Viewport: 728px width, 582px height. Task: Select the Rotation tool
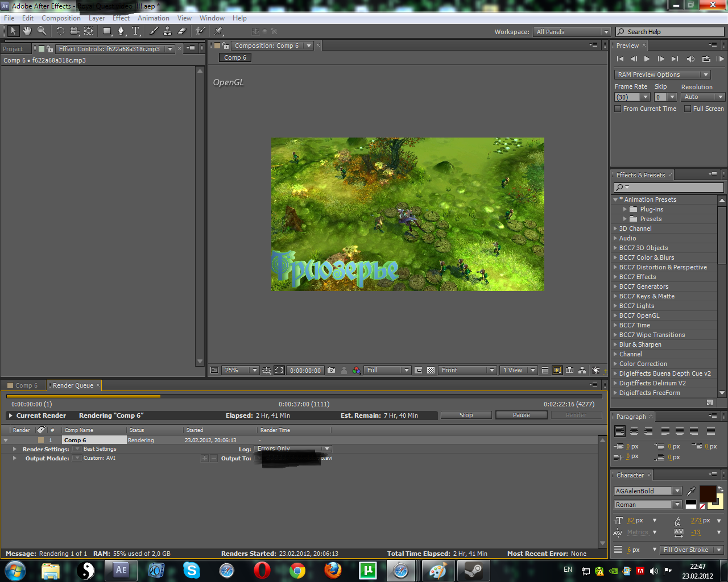60,31
